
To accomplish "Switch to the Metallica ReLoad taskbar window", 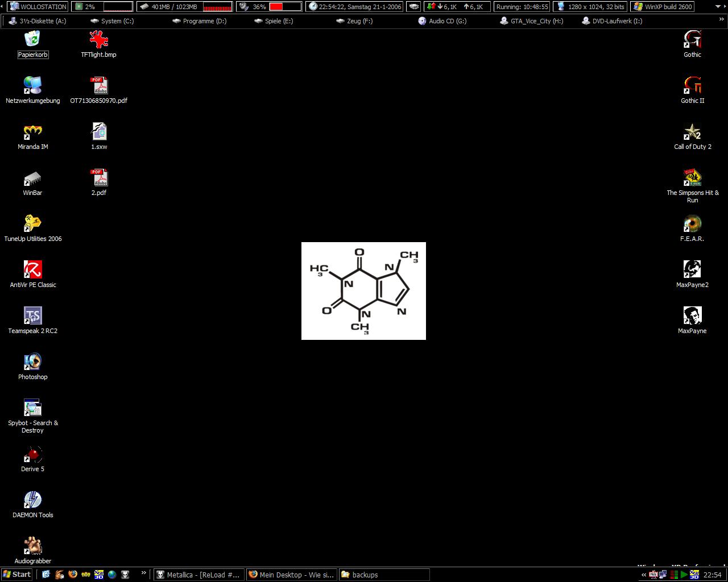I will click(198, 575).
